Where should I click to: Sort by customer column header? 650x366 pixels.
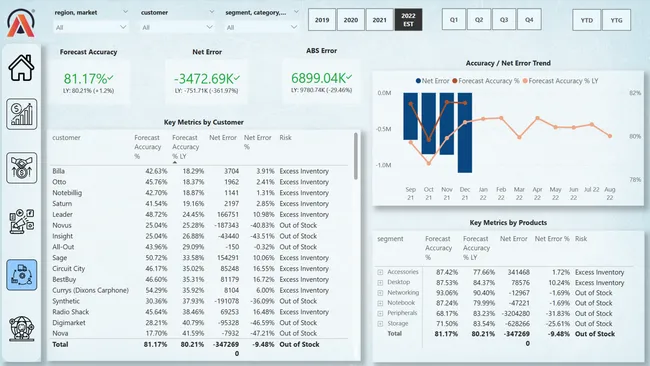[66, 138]
